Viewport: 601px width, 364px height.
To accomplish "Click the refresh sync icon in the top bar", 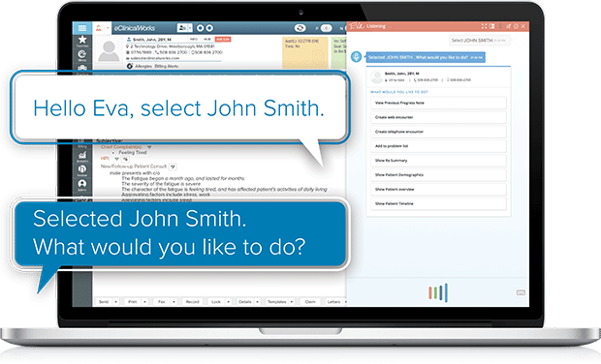I will click(300, 28).
